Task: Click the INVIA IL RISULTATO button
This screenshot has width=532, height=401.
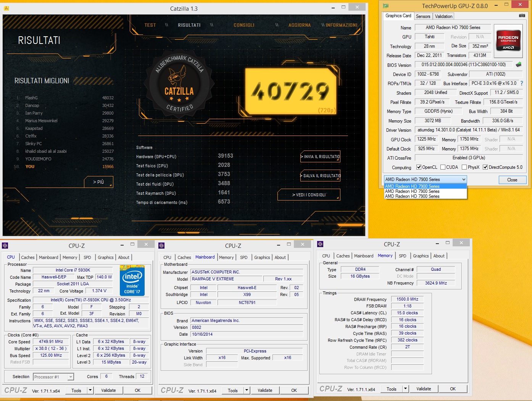Action: pos(320,157)
